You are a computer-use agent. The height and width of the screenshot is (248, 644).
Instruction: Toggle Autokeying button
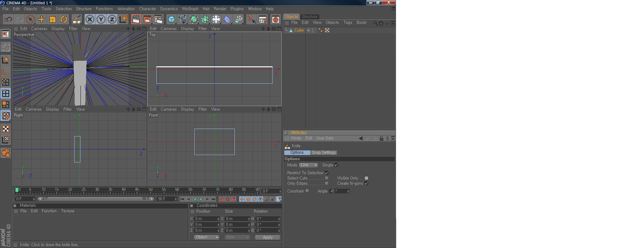click(228, 199)
